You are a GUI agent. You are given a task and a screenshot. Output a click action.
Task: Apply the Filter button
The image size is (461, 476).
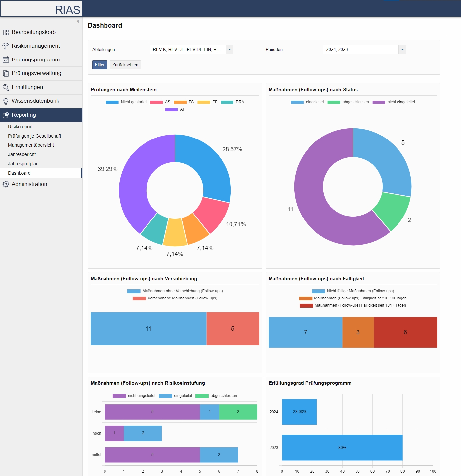[100, 65]
